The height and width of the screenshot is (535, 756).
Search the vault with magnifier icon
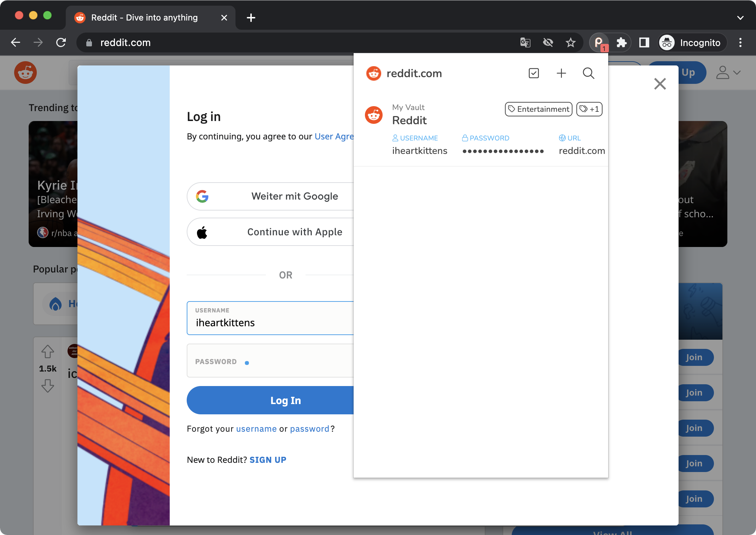(x=588, y=73)
